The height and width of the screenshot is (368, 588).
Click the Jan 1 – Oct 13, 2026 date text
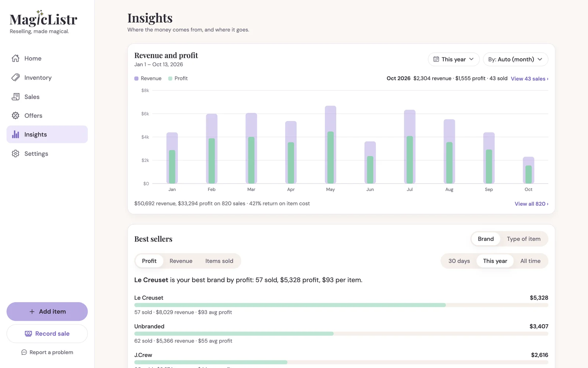pos(158,64)
